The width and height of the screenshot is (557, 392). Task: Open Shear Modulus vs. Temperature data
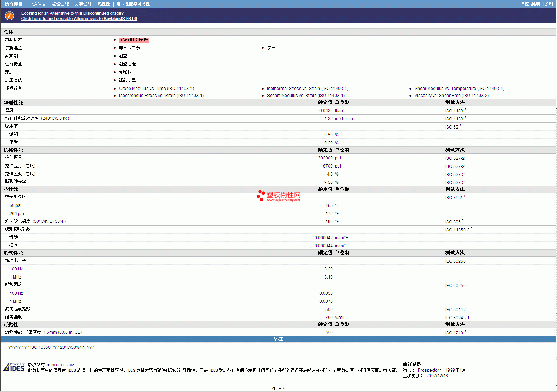pos(459,89)
